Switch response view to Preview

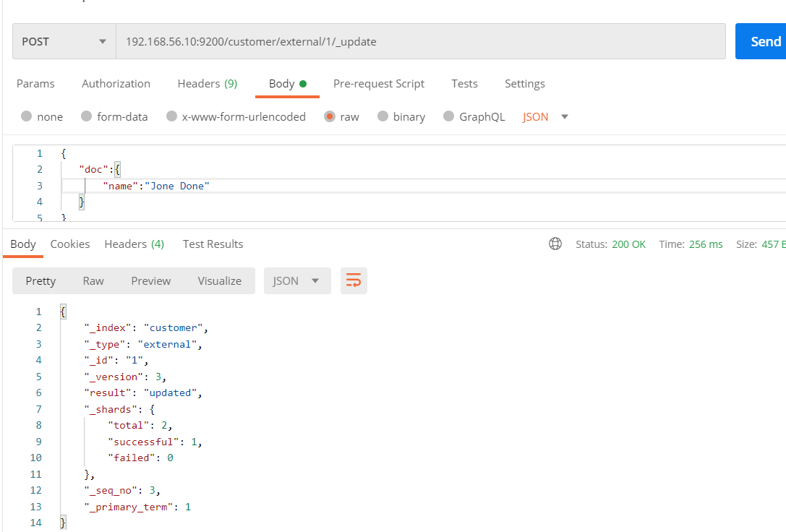click(151, 280)
